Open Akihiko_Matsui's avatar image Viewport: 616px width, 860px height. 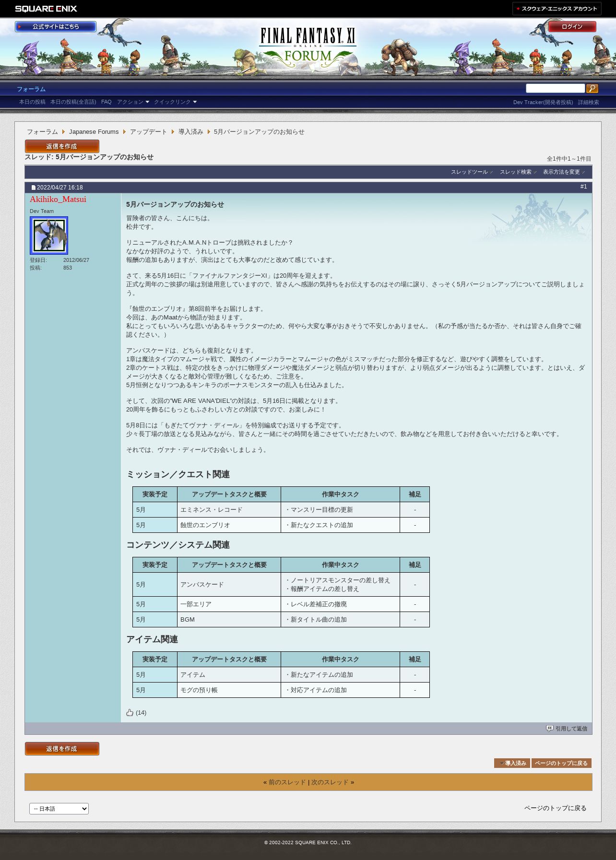click(49, 235)
